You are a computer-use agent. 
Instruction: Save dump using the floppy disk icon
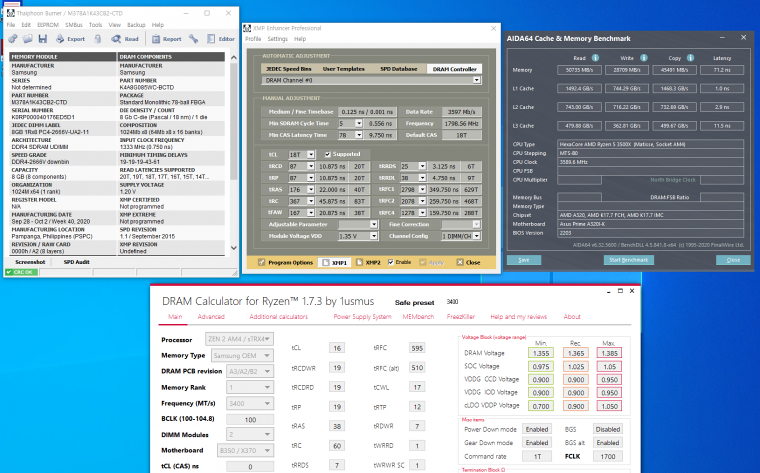(x=43, y=39)
